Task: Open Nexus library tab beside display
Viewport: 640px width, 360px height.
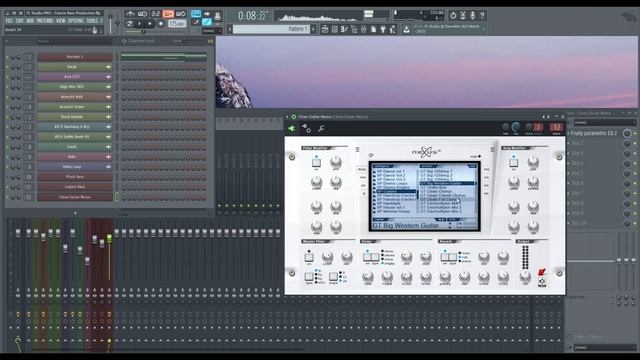Action: [362, 169]
